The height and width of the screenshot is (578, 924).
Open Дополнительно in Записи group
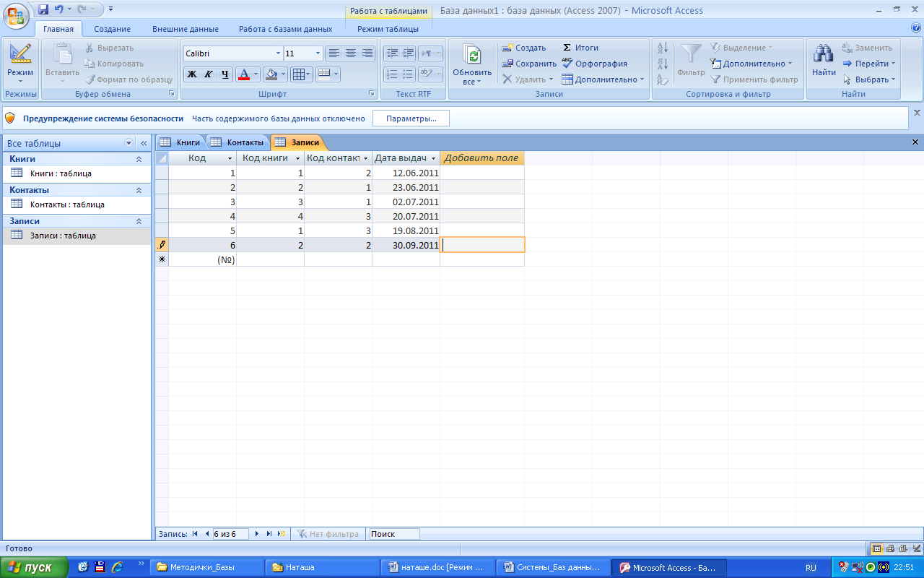[603, 79]
